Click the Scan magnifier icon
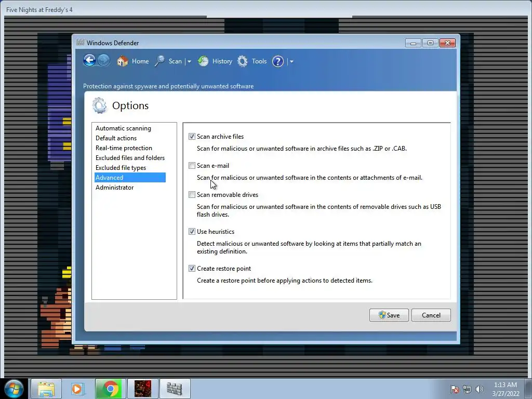532x399 pixels. 159,61
